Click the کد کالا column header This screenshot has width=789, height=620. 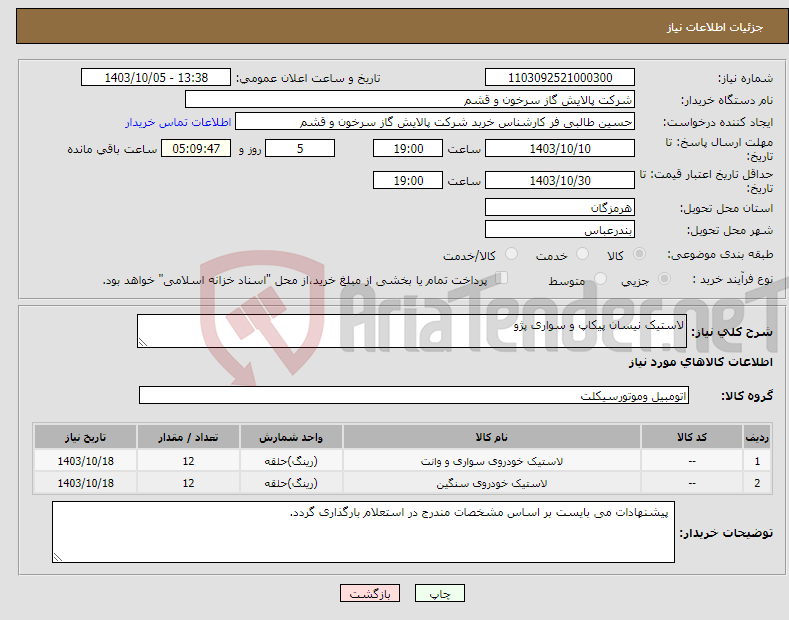tap(692, 437)
